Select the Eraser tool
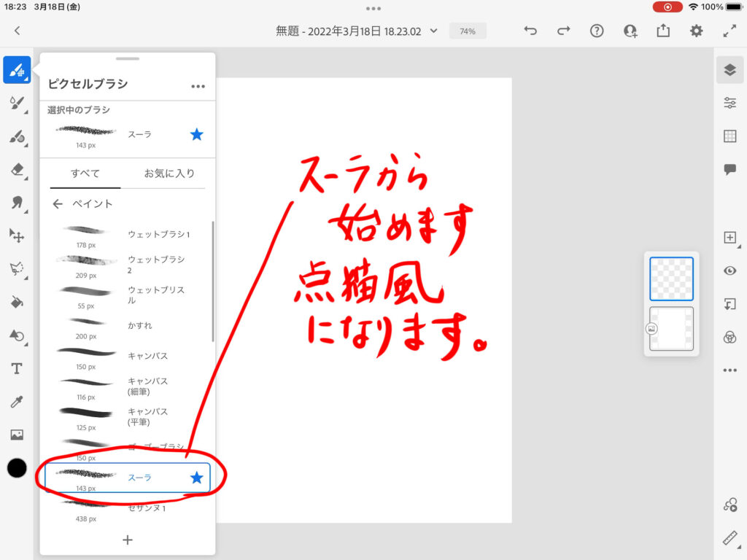The width and height of the screenshot is (747, 560). pyautogui.click(x=17, y=170)
